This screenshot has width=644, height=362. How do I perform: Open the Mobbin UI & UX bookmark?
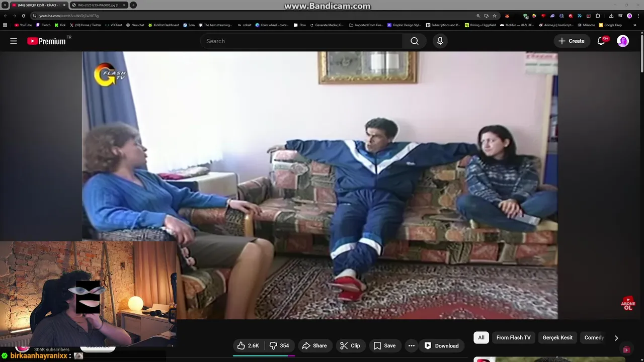tap(517, 25)
